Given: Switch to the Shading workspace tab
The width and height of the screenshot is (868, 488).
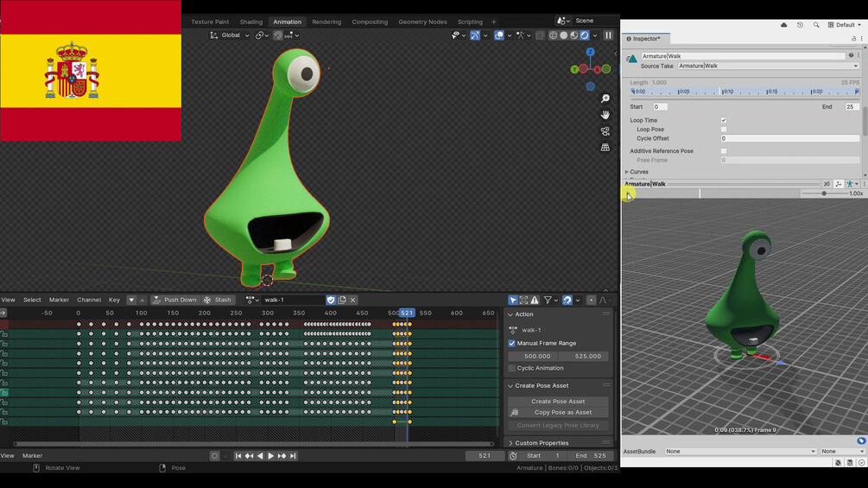Looking at the screenshot, I should pos(250,22).
